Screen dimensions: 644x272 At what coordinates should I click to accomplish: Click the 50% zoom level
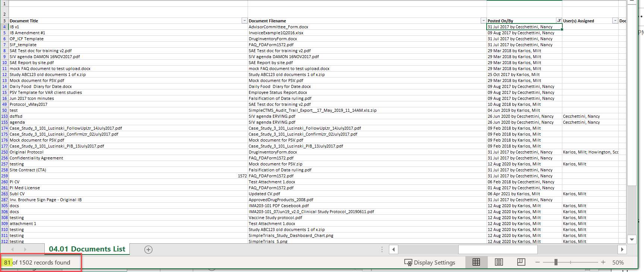tap(618, 262)
